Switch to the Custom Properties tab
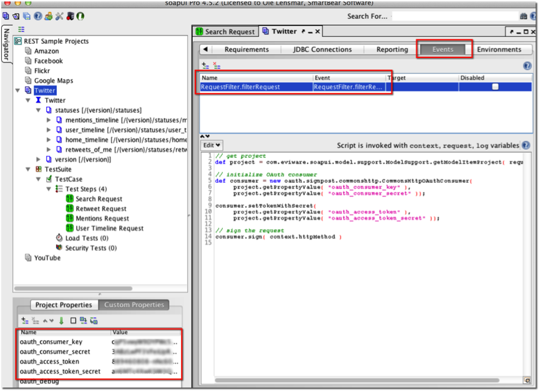Screen dimensions: 540x392 (x=134, y=305)
